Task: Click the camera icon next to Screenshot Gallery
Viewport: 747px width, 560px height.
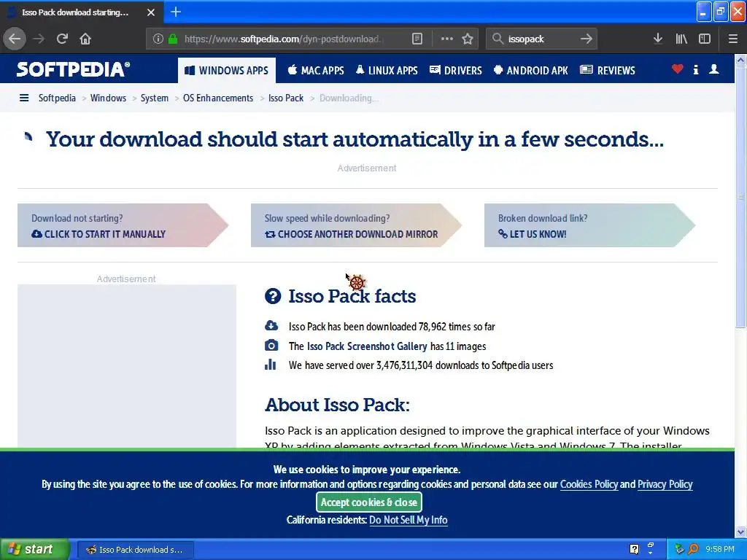Action: tap(271, 345)
